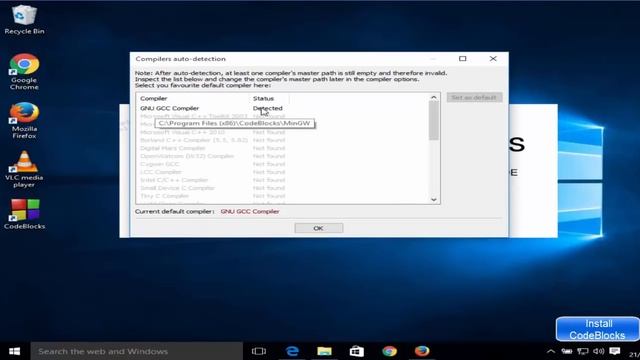Open Task View in the taskbar
The width and height of the screenshot is (640, 360).
click(x=259, y=351)
